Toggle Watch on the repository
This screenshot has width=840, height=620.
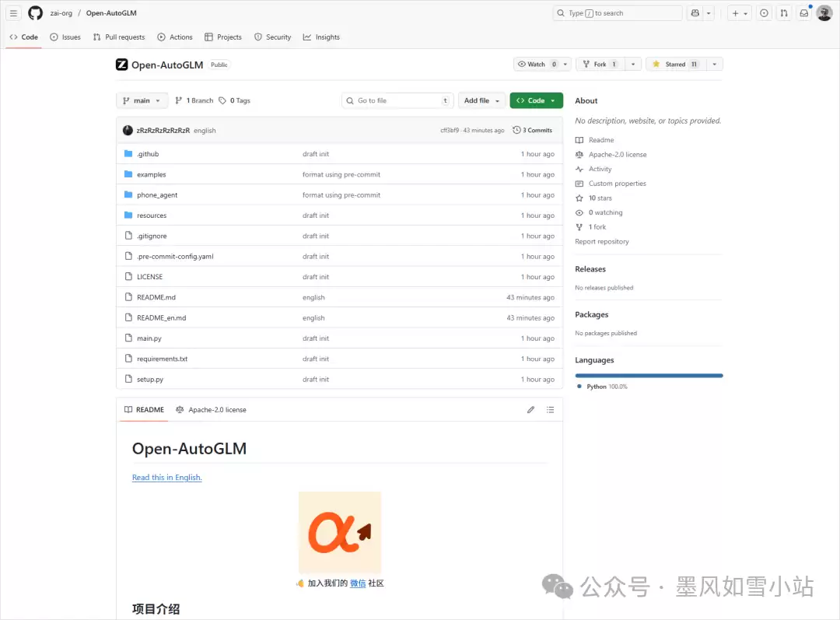point(537,65)
